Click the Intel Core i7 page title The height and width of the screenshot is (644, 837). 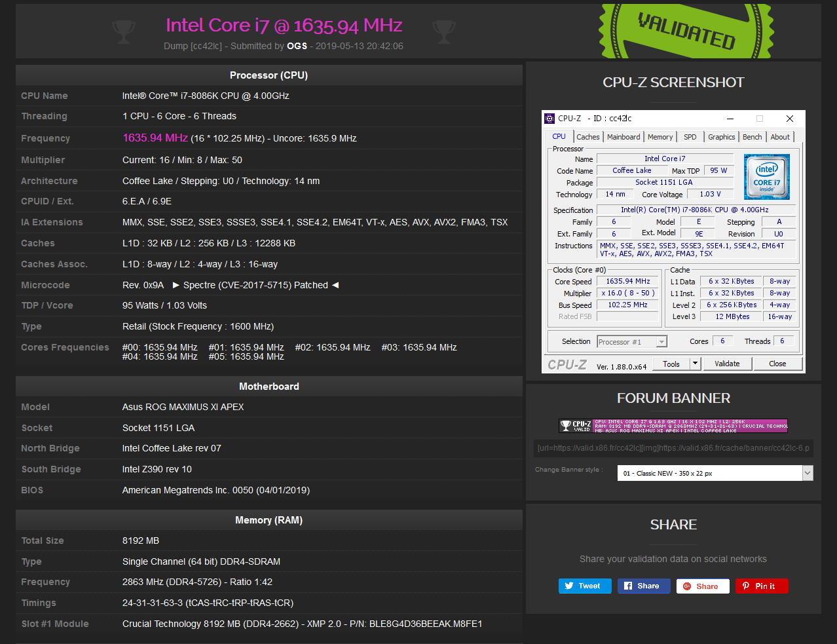284,26
